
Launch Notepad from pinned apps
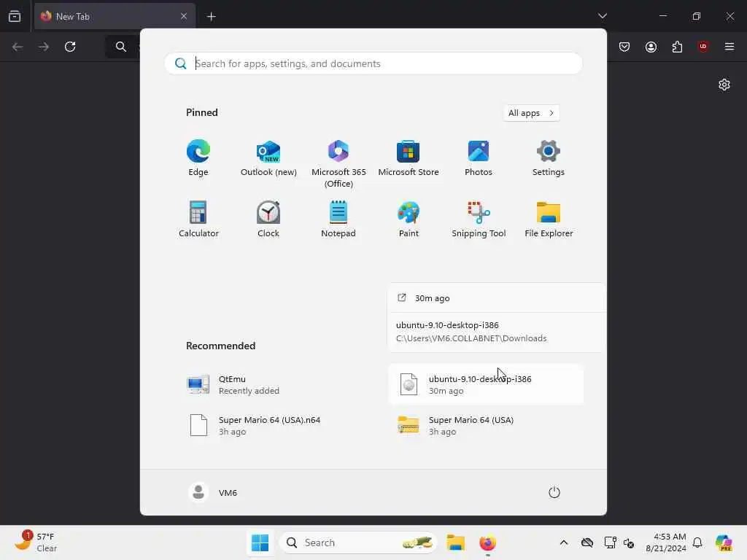pos(338,219)
